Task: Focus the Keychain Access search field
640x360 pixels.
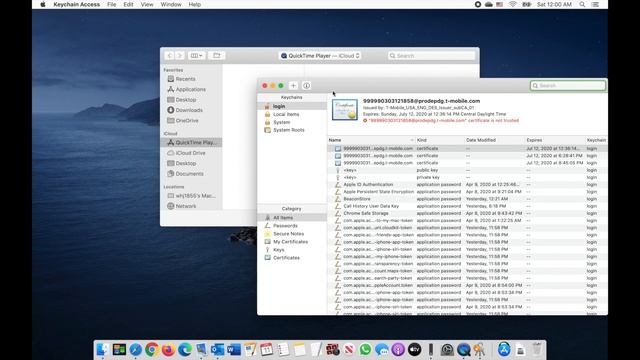Action: pos(568,86)
